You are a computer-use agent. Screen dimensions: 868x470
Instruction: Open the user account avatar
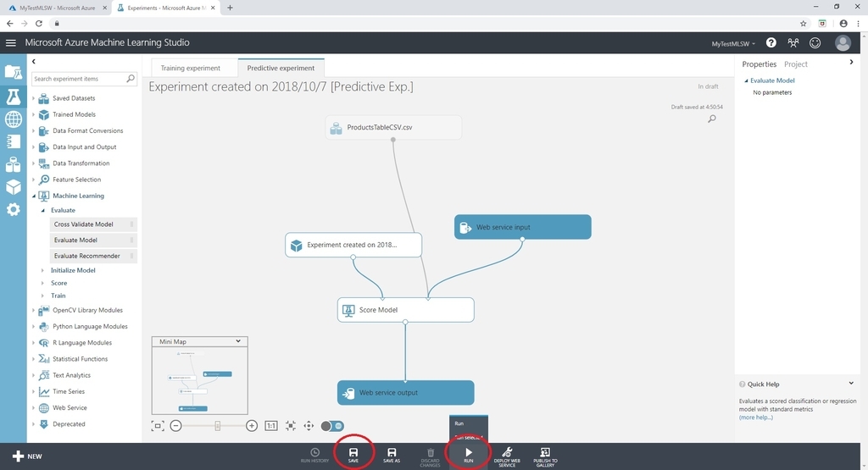tap(843, 42)
